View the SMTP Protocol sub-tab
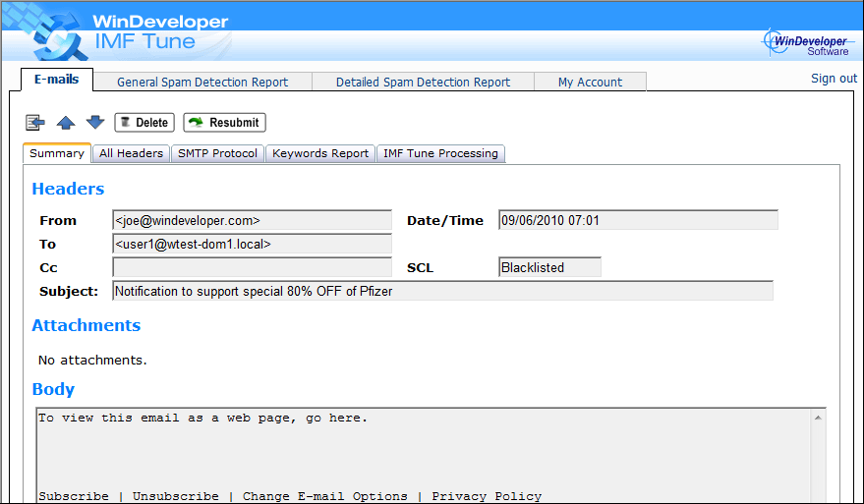 point(217,153)
